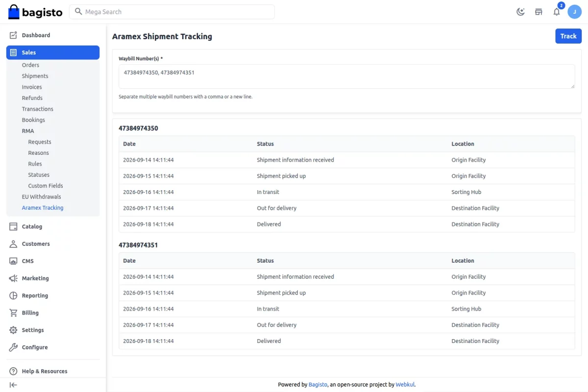
Task: Click the bagisto logo
Action: [x=35, y=12]
